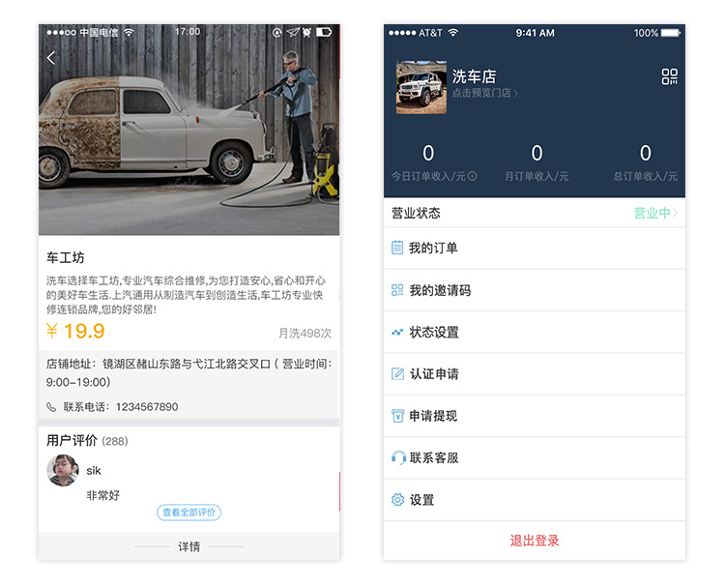This screenshot has width=725, height=588.
Task: Open 点击预览门店 store preview link
Action: 484,93
